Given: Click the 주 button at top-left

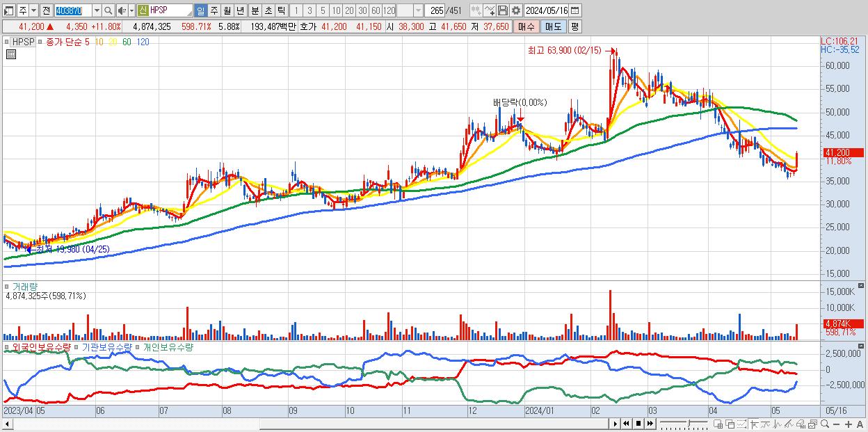Looking at the screenshot, I should 22,11.
